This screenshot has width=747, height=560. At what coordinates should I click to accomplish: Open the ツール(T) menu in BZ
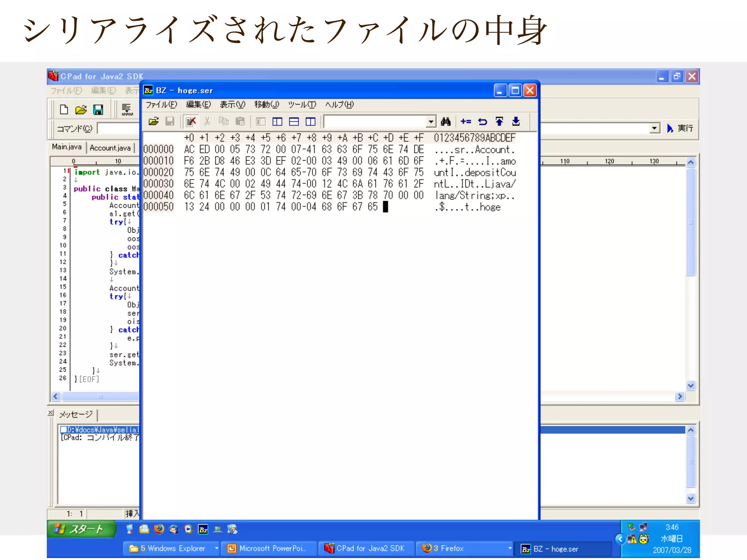coord(302,105)
